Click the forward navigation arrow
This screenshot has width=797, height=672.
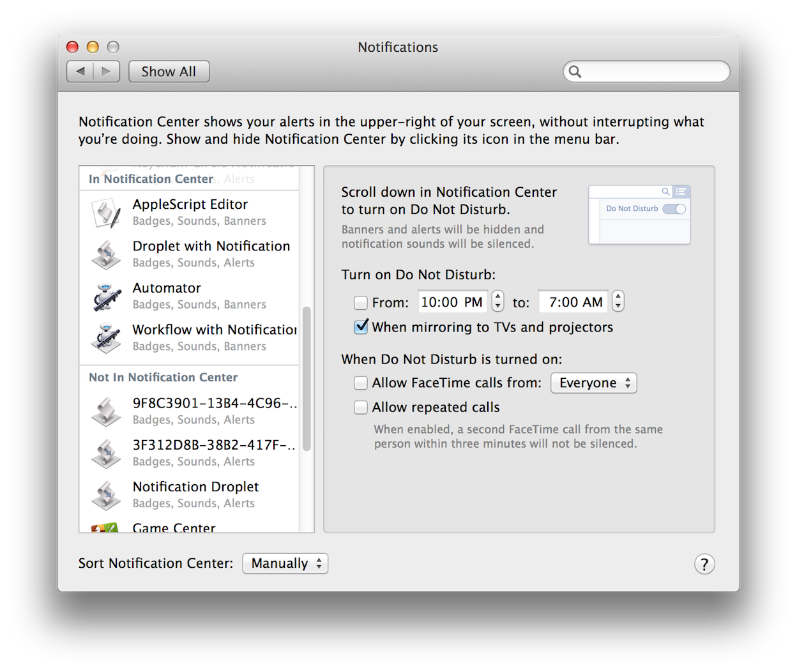[106, 72]
